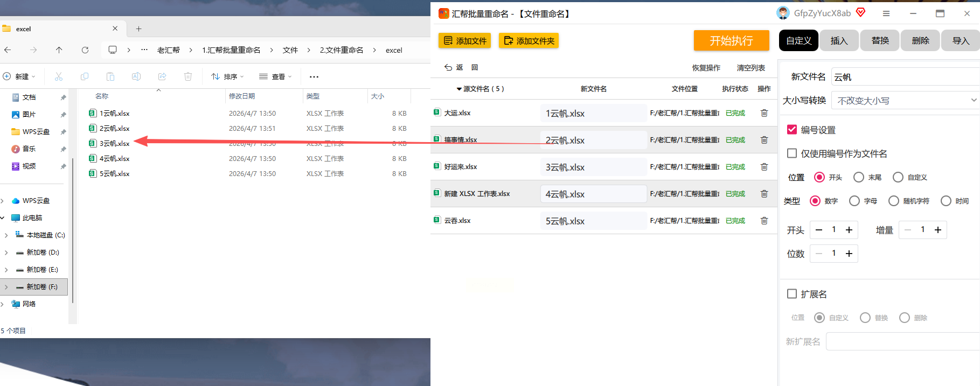The width and height of the screenshot is (980, 386).
Task: Increase the 位数 value with plus
Action: [849, 254]
